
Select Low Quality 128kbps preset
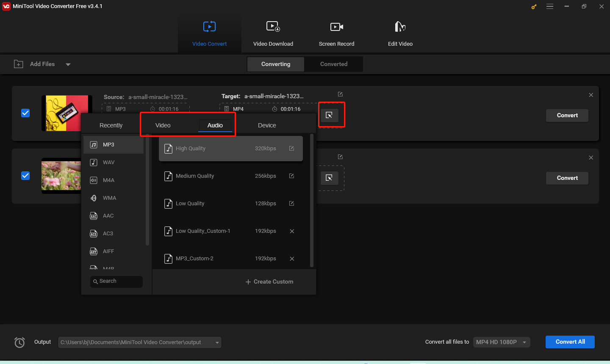[x=231, y=204]
